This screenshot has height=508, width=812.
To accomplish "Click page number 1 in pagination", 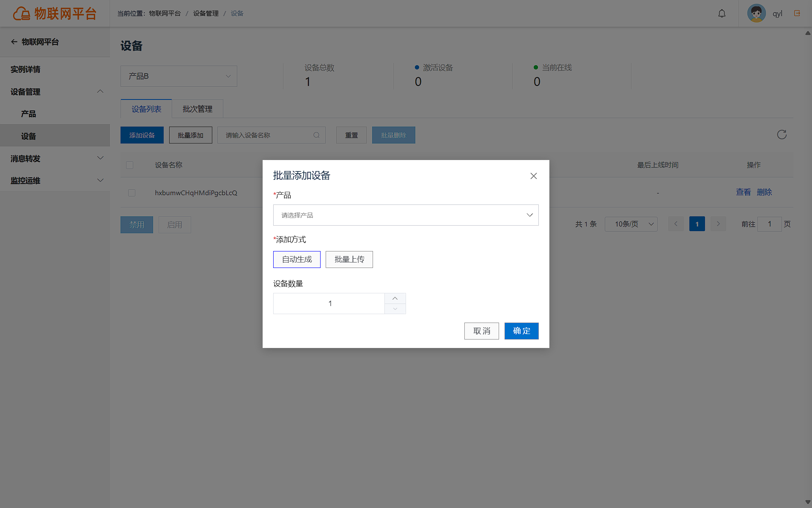I will [697, 224].
